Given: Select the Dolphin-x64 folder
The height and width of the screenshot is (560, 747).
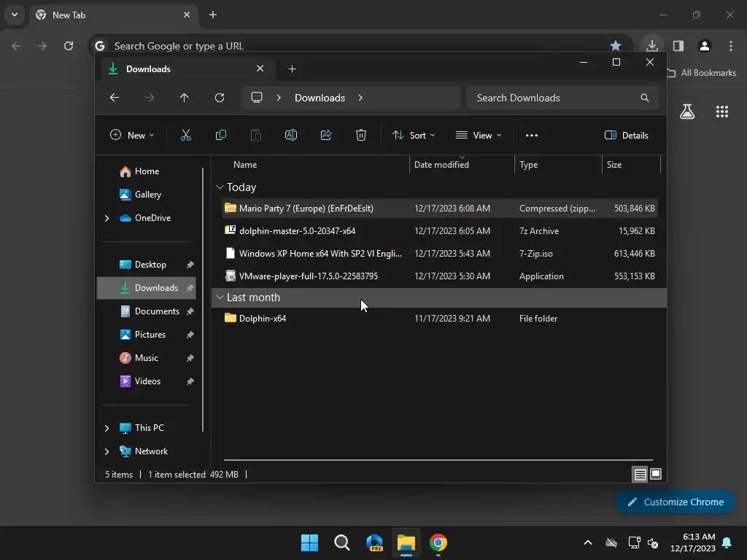Looking at the screenshot, I should click(440, 319).
